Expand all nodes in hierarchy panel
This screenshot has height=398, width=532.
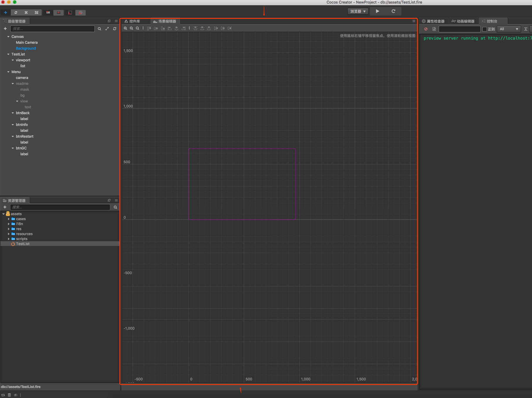[x=107, y=29]
